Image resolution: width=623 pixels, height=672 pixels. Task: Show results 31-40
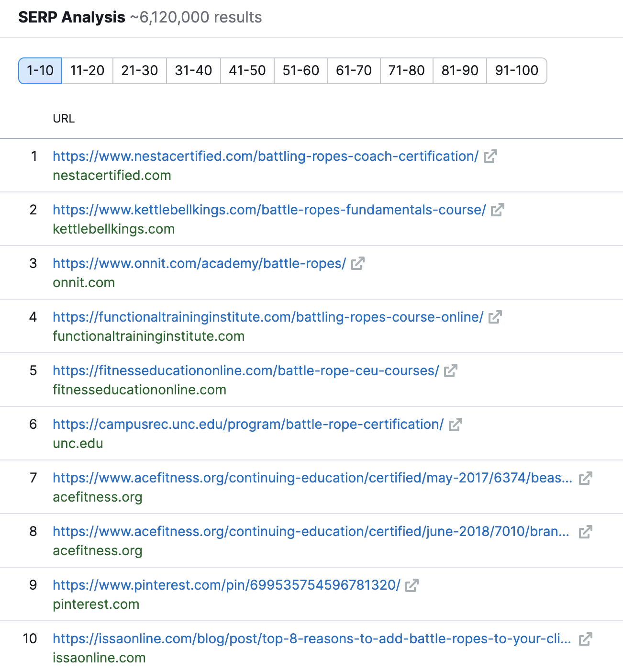pyautogui.click(x=194, y=71)
